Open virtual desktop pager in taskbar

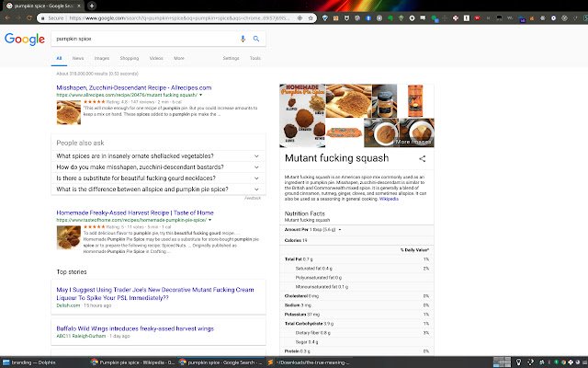(502, 362)
